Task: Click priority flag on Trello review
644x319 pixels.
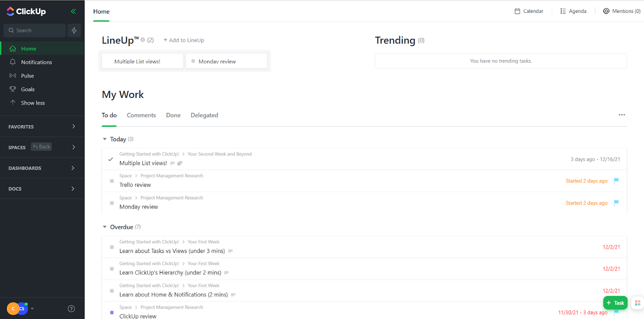Action: point(616,181)
